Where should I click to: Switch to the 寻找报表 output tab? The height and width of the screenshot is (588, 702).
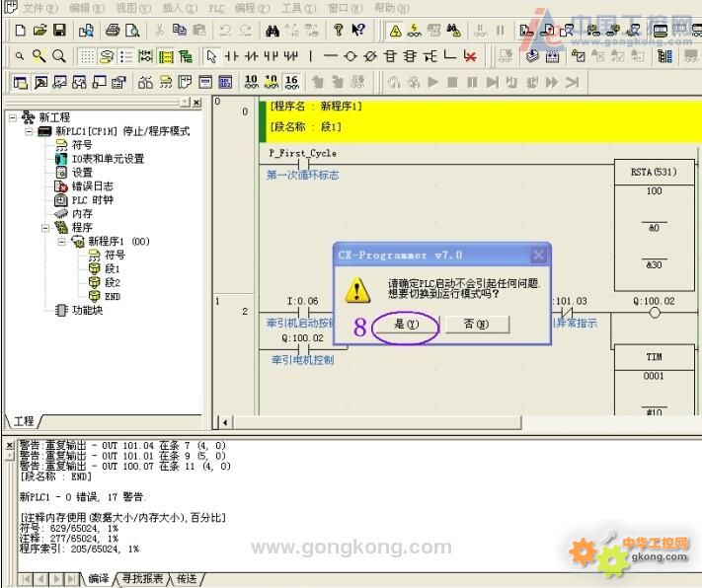(144, 579)
